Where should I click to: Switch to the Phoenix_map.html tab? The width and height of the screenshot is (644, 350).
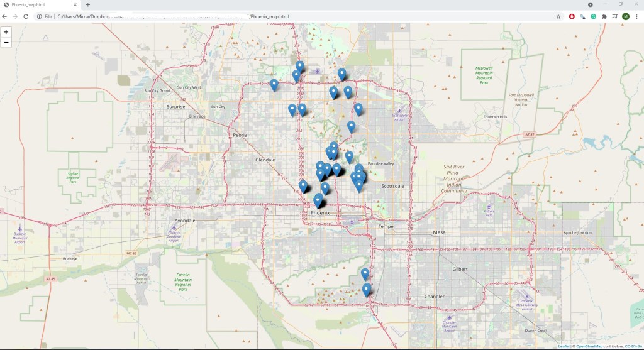point(38,4)
